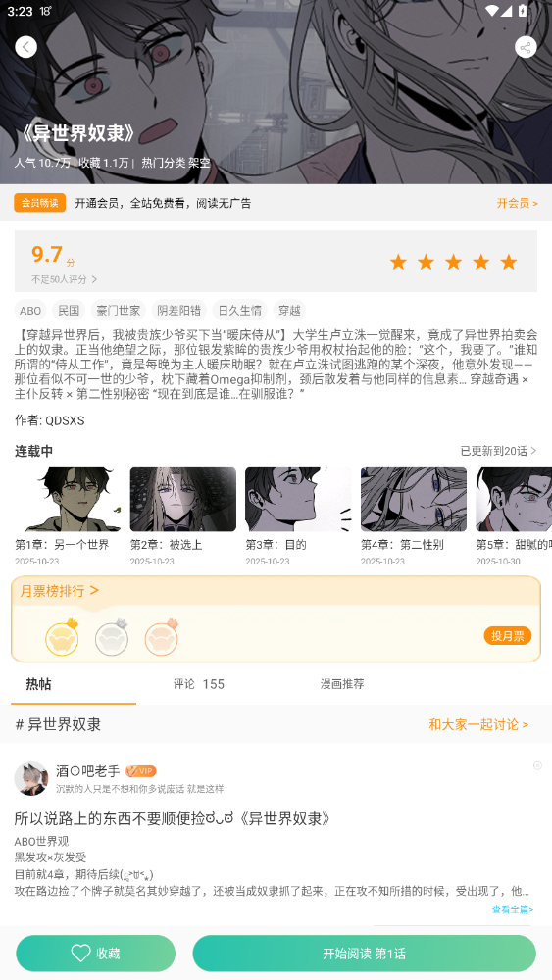Screen dimensions: 552x980
Task: Tap the back arrow icon
Action: pyautogui.click(x=25, y=47)
